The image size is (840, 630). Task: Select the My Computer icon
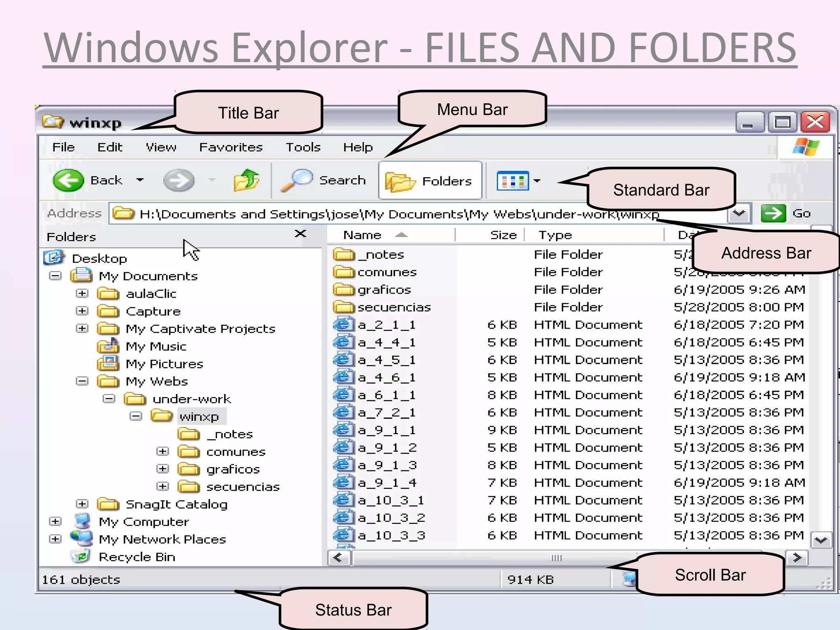pos(82,521)
